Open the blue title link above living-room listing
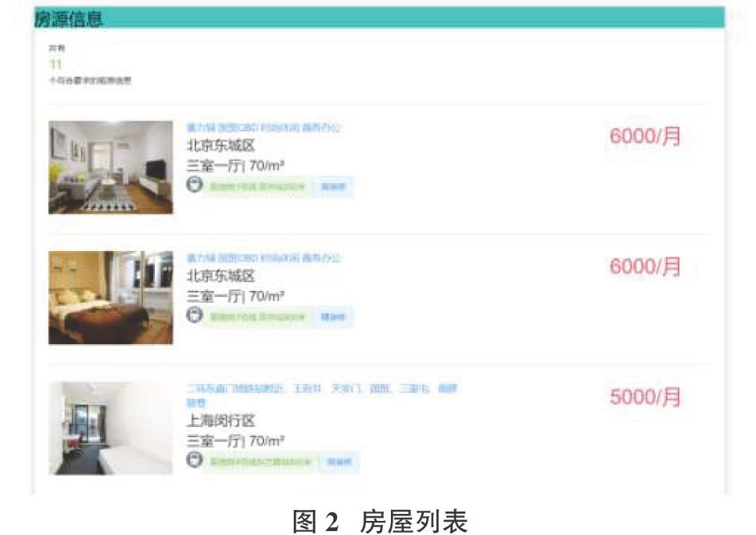This screenshot has height=535, width=756. pos(263,127)
